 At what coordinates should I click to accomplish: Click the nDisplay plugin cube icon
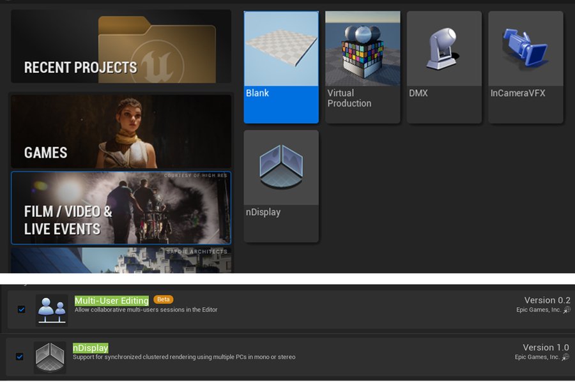[50, 357]
